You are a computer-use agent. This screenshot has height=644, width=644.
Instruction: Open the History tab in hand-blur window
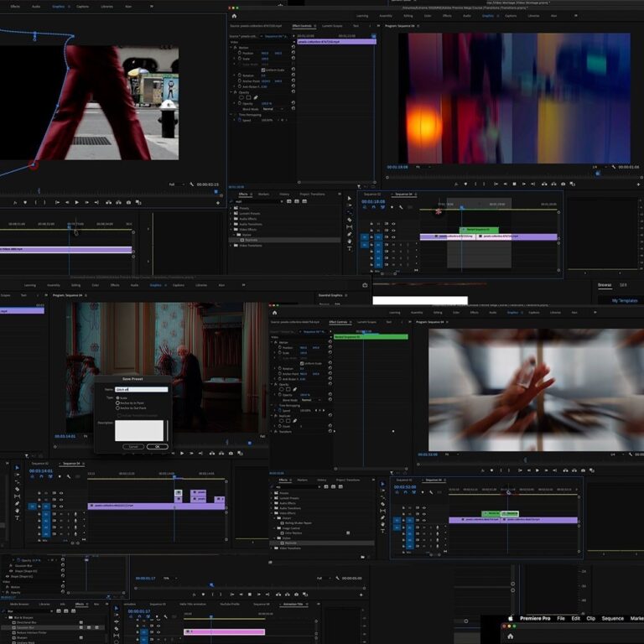coord(322,480)
